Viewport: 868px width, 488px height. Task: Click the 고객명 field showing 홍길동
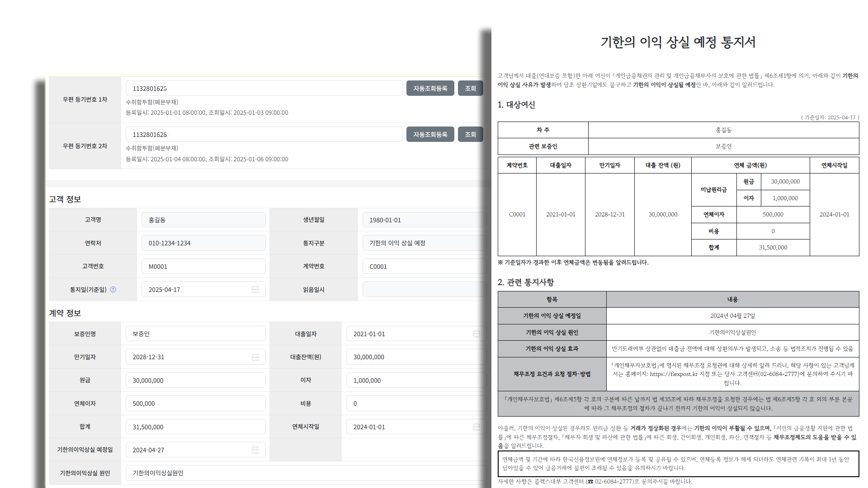click(x=203, y=220)
